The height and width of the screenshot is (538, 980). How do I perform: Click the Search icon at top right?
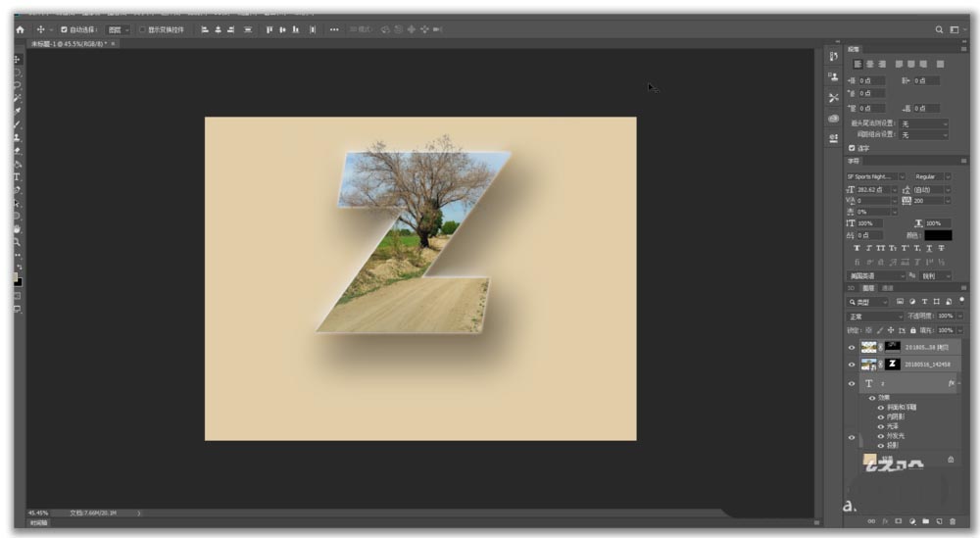(x=939, y=29)
